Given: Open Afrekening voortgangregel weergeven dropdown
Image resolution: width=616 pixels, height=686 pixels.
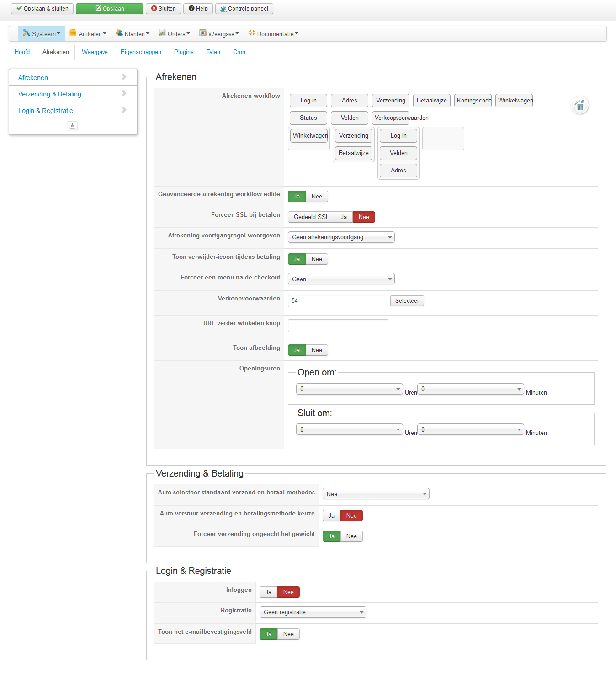Looking at the screenshot, I should (x=341, y=237).
